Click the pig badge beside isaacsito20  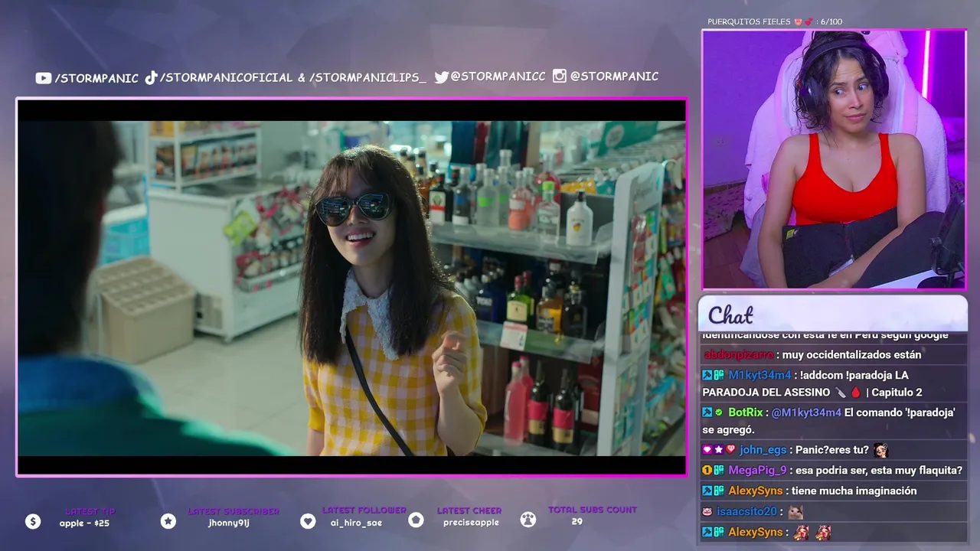tap(707, 512)
